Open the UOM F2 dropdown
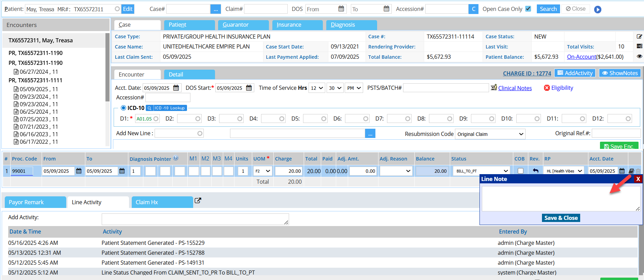The height and width of the screenshot is (280, 644). (262, 171)
